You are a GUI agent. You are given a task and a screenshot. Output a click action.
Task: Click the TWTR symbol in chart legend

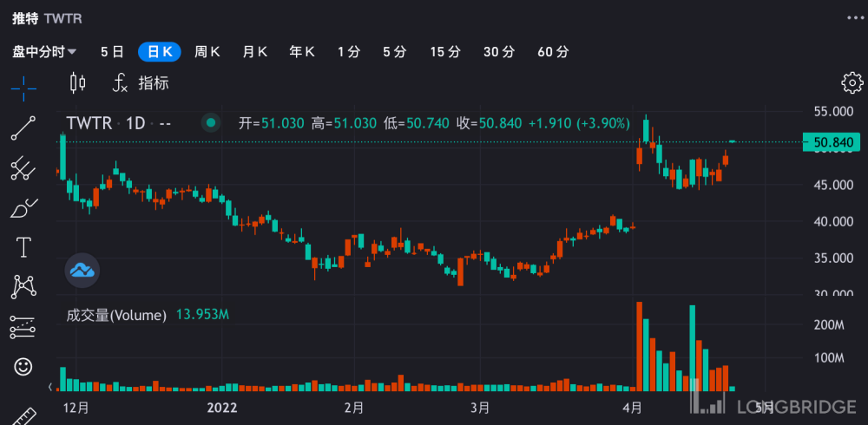(x=89, y=123)
